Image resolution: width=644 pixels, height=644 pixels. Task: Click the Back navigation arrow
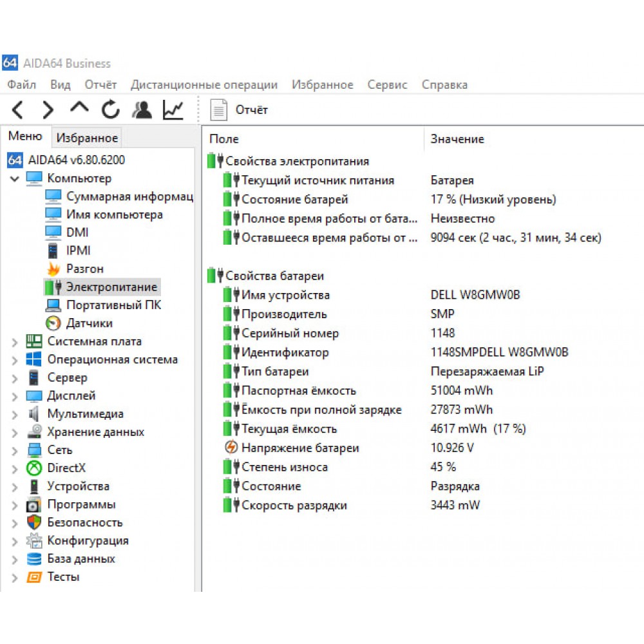click(17, 110)
